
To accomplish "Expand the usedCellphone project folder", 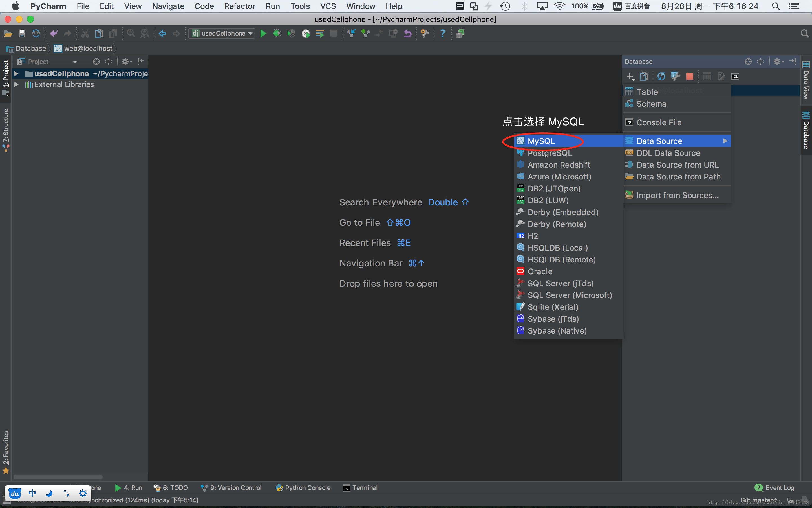I will (x=16, y=74).
